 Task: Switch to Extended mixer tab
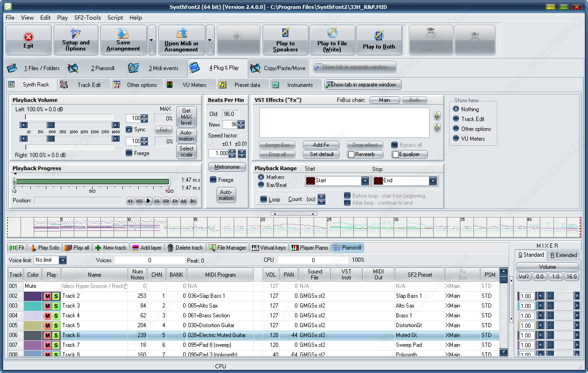pos(563,255)
